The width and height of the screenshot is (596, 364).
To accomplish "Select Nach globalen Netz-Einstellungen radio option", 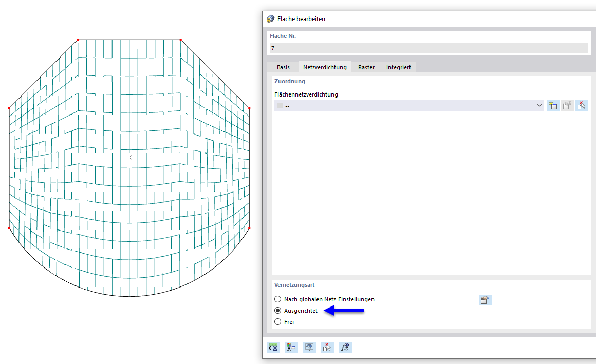I will (278, 299).
